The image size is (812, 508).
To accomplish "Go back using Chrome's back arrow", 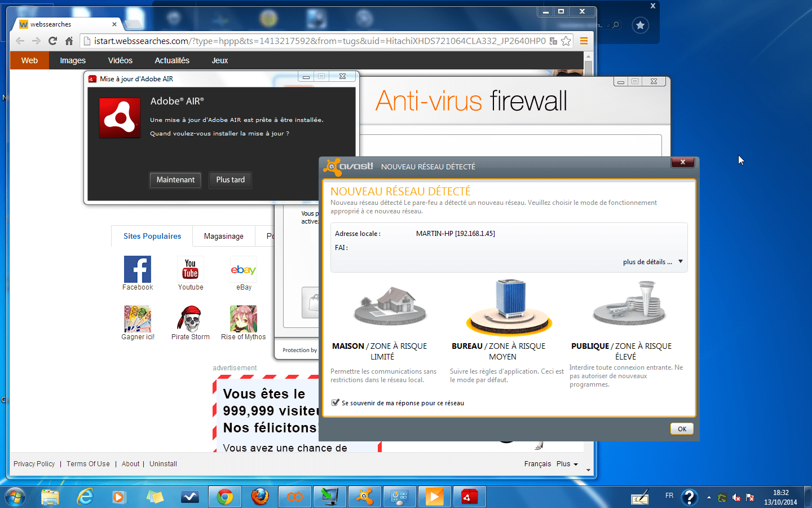I will 20,41.
